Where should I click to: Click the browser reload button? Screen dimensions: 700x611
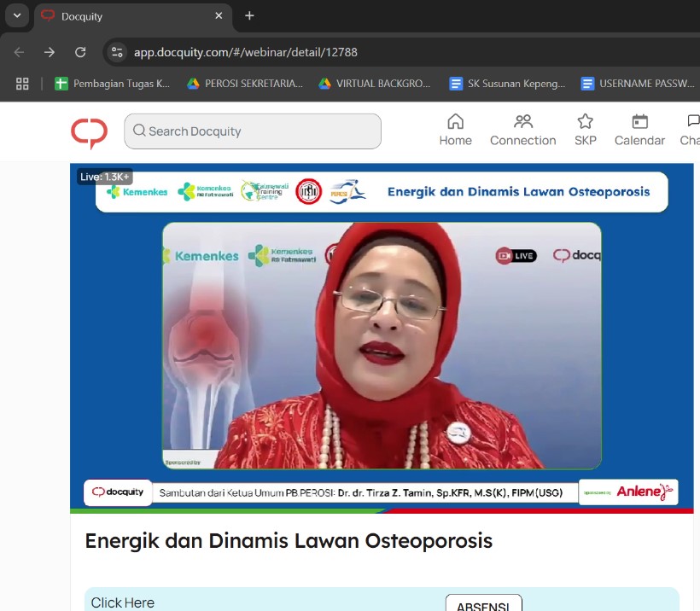tap(80, 52)
